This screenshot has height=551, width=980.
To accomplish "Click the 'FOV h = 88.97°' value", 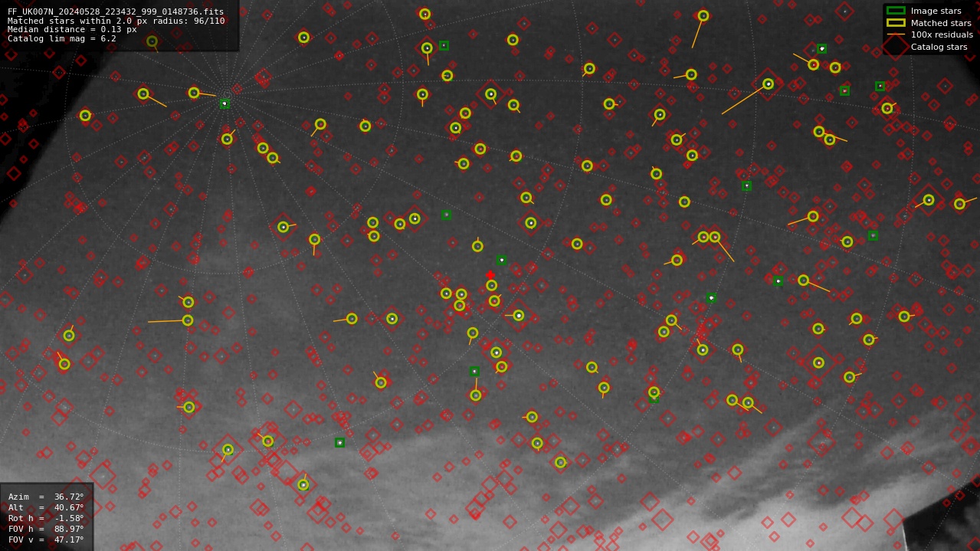I will [46, 529].
